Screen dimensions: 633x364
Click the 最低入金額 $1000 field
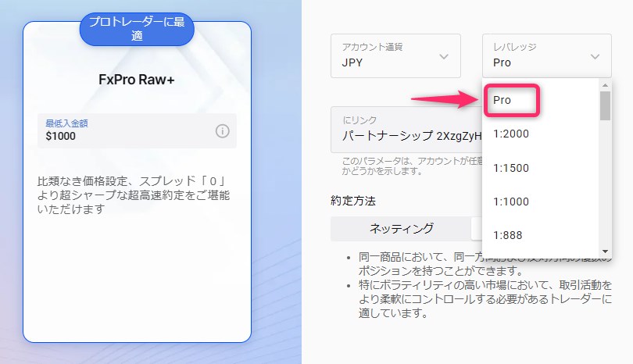[137, 130]
